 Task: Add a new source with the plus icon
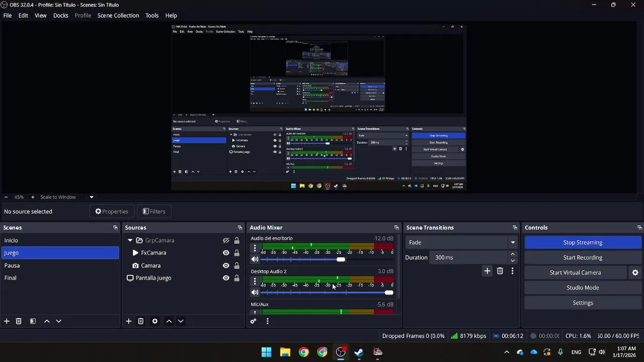point(129,321)
